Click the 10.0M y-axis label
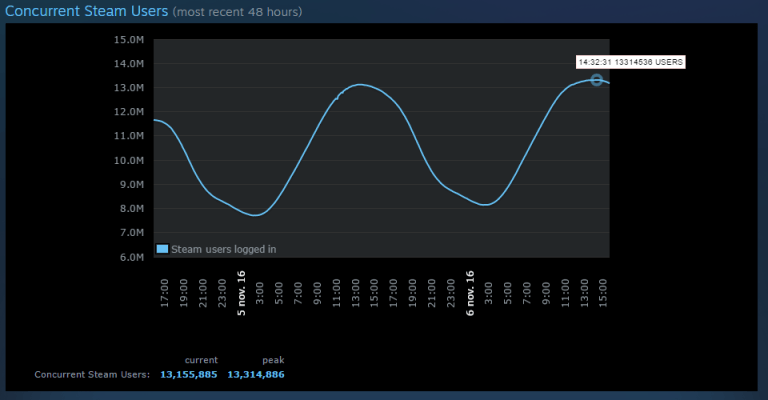 [x=129, y=161]
